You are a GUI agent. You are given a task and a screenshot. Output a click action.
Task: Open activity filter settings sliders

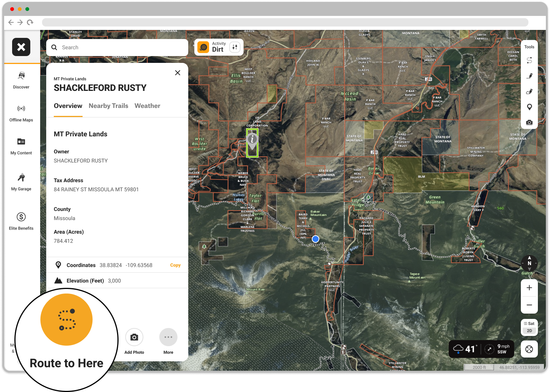(235, 47)
